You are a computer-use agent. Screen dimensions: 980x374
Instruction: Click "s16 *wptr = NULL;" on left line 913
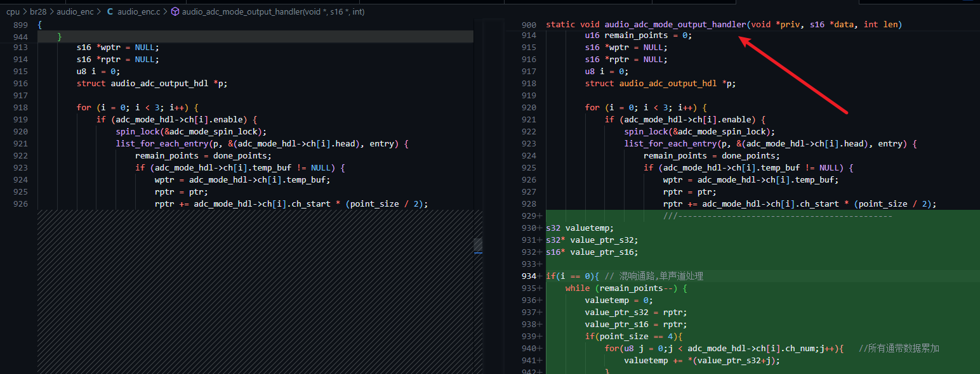pos(118,48)
